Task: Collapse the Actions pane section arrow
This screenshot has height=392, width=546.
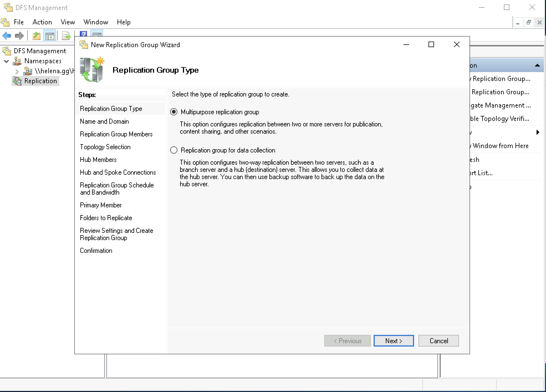Action: click(x=537, y=65)
